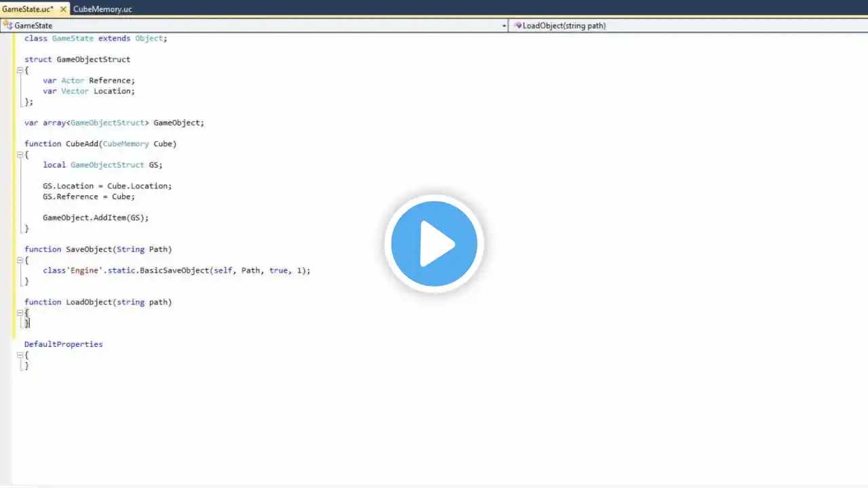Click 'function SaveObject(String Path)' line
The width and height of the screenshot is (868, 488).
tap(98, 249)
